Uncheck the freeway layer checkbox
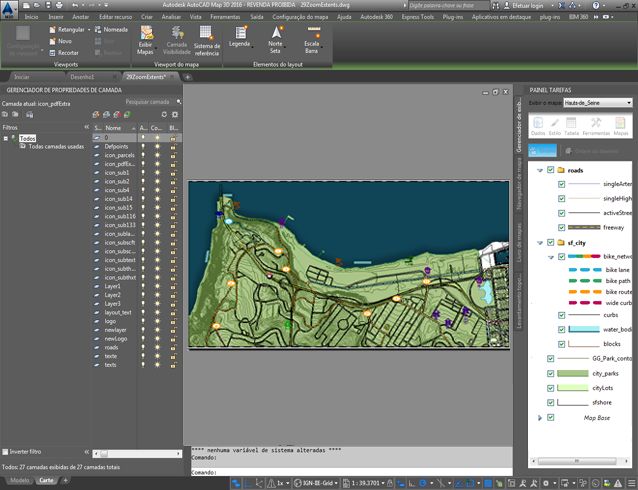638x490 pixels. tap(562, 227)
